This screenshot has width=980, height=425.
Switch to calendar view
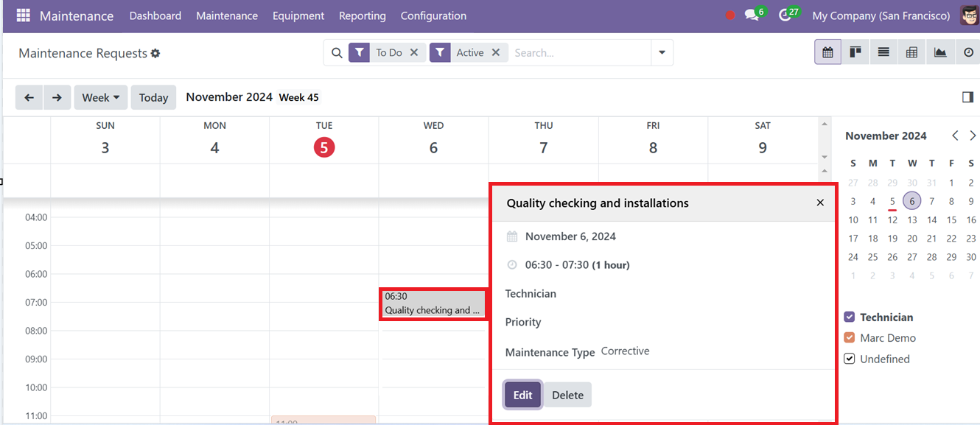(827, 52)
